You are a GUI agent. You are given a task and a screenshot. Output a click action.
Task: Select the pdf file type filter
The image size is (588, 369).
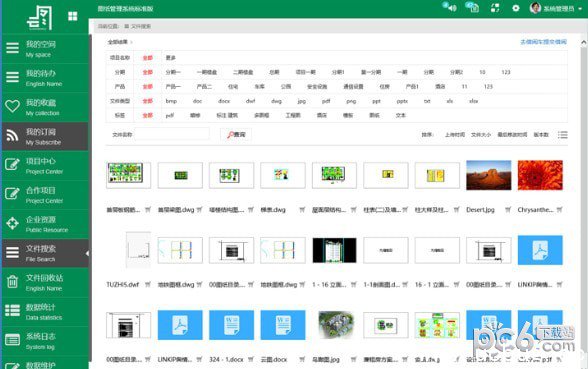tap(326, 101)
